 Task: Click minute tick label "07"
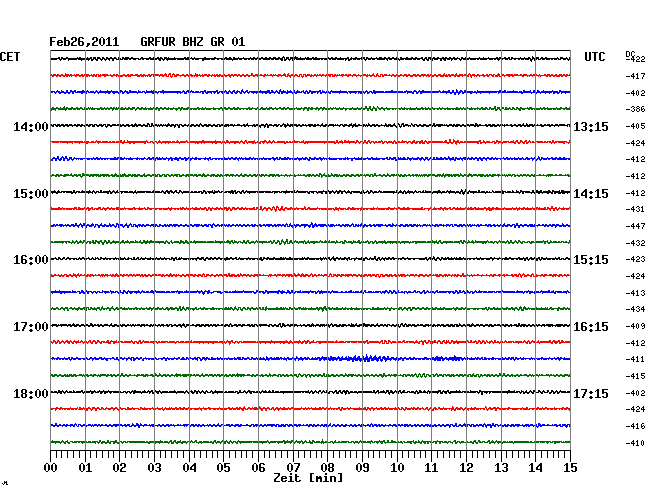click(293, 468)
